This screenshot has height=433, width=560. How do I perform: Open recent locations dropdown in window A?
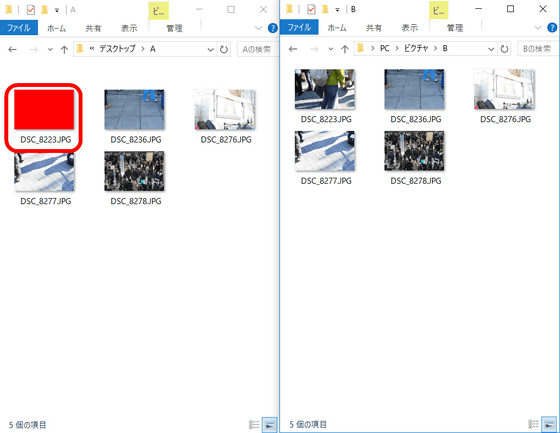(x=50, y=50)
